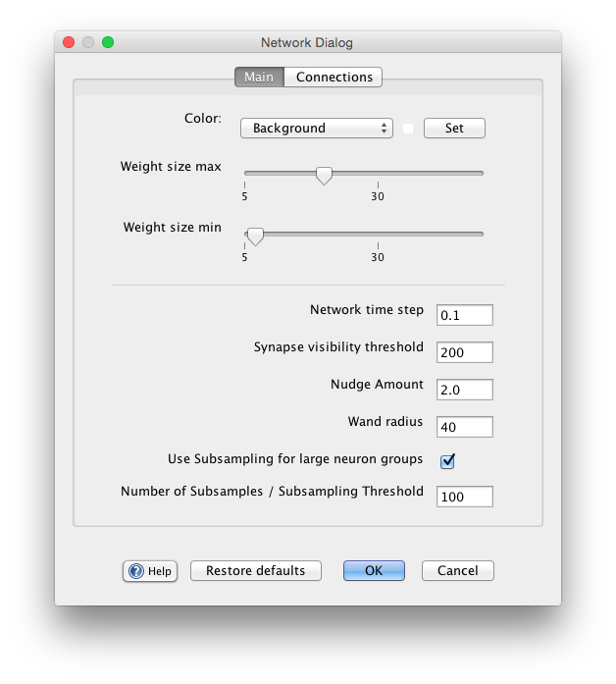The height and width of the screenshot is (684, 616).
Task: Switch to the Connections tab
Action: pyautogui.click(x=334, y=78)
